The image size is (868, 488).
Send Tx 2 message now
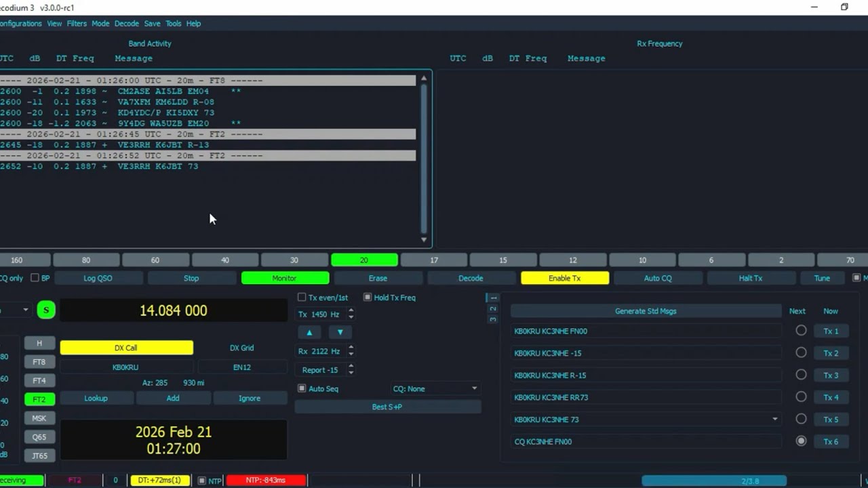click(x=831, y=353)
